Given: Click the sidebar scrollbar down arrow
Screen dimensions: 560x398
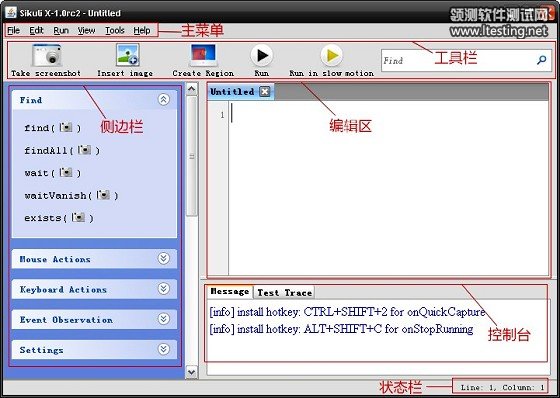Looking at the screenshot, I should pos(191,372).
